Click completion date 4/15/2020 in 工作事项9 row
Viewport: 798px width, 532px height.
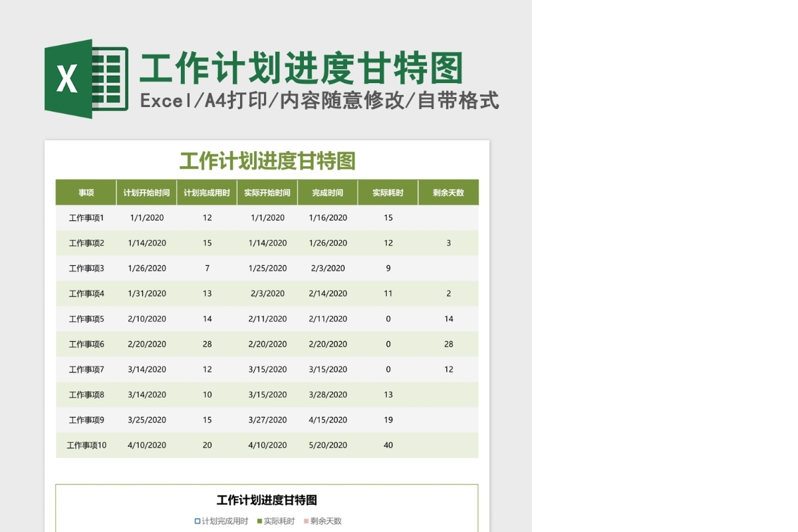click(328, 420)
